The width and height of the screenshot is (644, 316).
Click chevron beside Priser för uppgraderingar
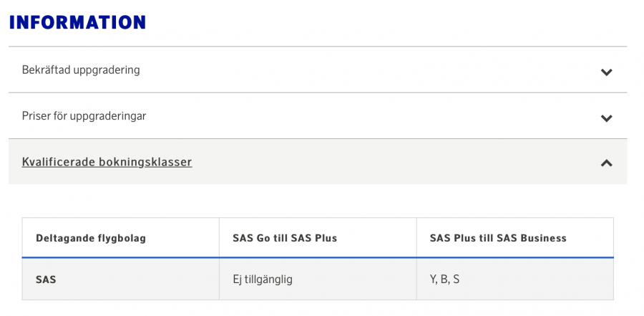pos(606,118)
